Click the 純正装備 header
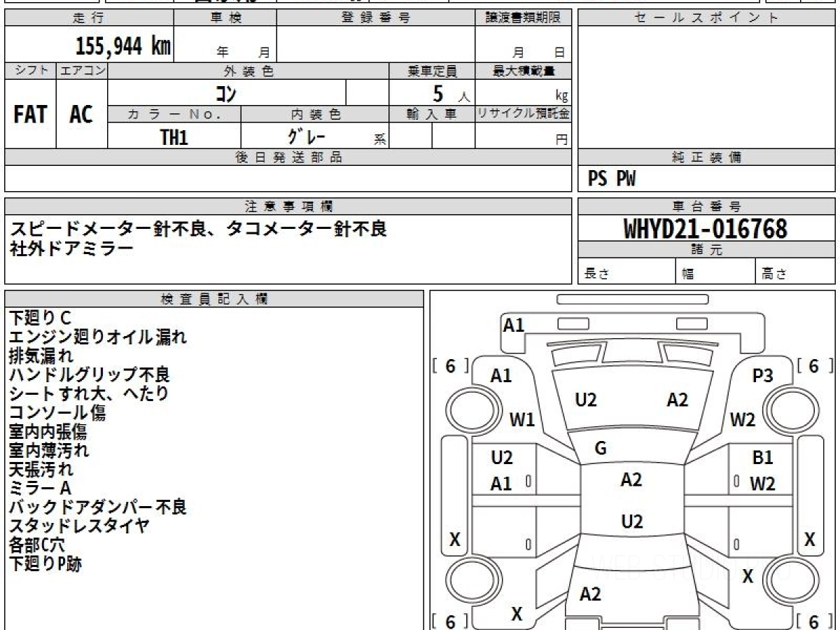Viewport: 840px width, 630px height. tap(706, 157)
